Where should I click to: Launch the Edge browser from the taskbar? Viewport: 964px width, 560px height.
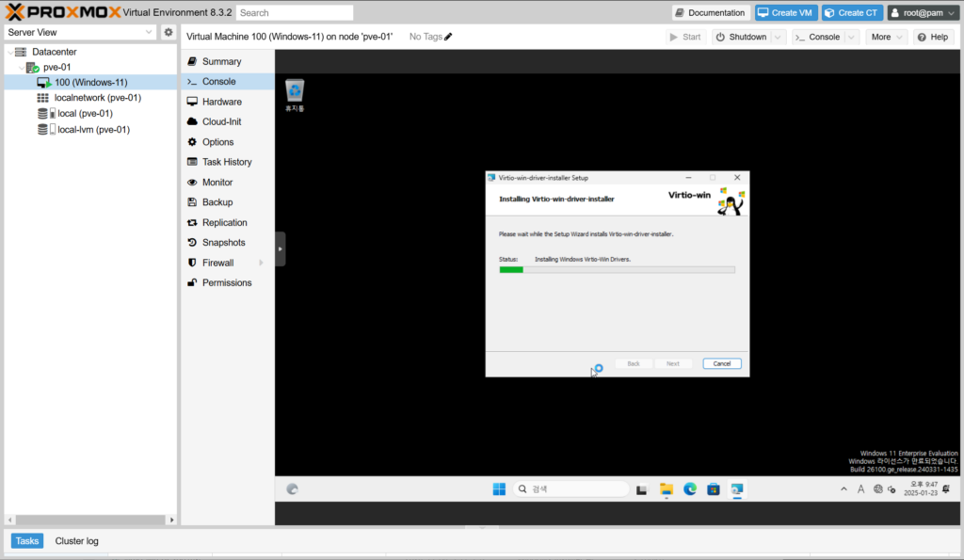(690, 489)
